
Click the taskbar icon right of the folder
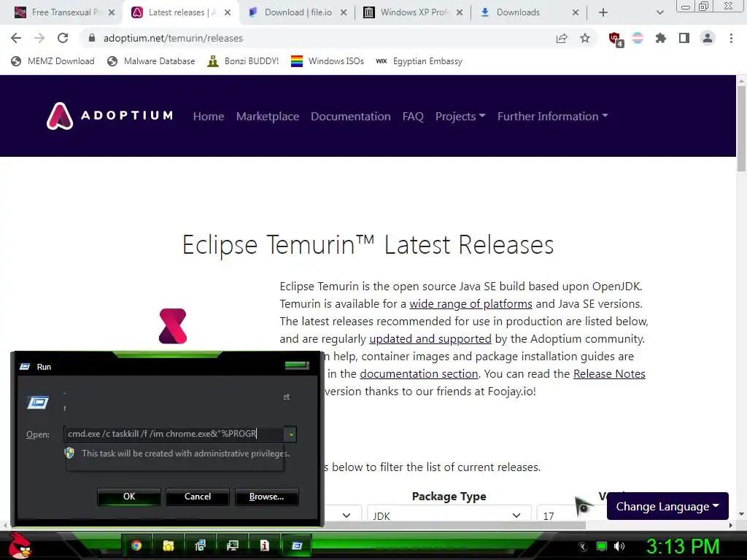click(x=200, y=545)
